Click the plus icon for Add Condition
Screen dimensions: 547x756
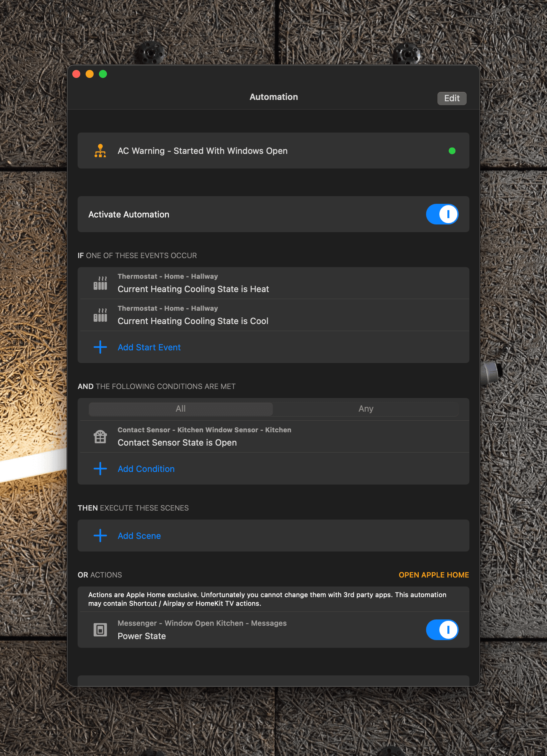(x=100, y=469)
